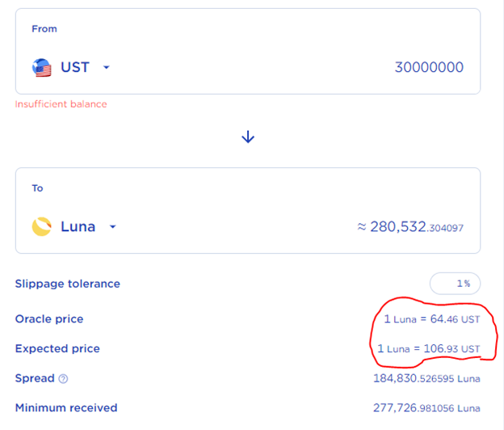Open the Spread help question mark
The image size is (504, 430).
click(63, 379)
